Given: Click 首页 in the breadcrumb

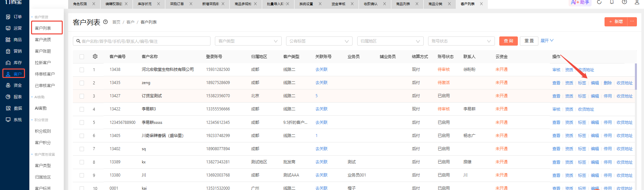Looking at the screenshot, I should coord(116,22).
